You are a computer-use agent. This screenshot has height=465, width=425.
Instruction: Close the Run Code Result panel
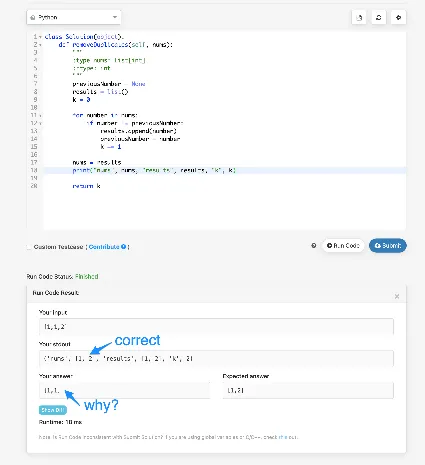(x=397, y=296)
